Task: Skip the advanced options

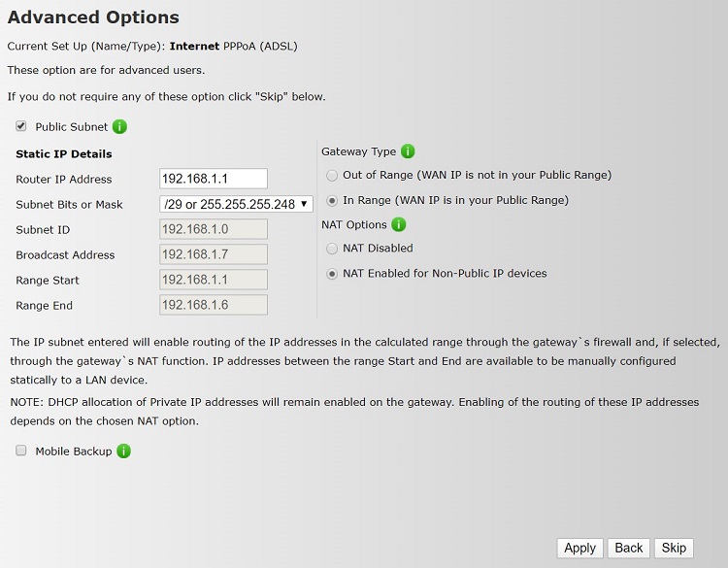Action: tap(674, 548)
